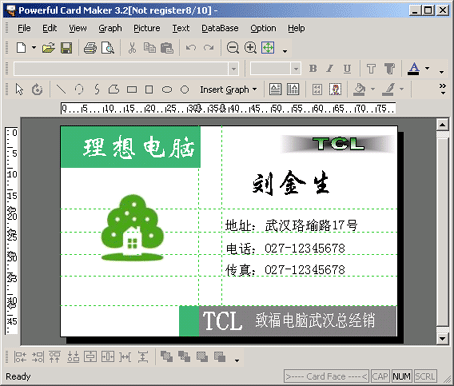Expand the format toolbar options arrow
This screenshot has height=386, width=454.
[x=441, y=72]
